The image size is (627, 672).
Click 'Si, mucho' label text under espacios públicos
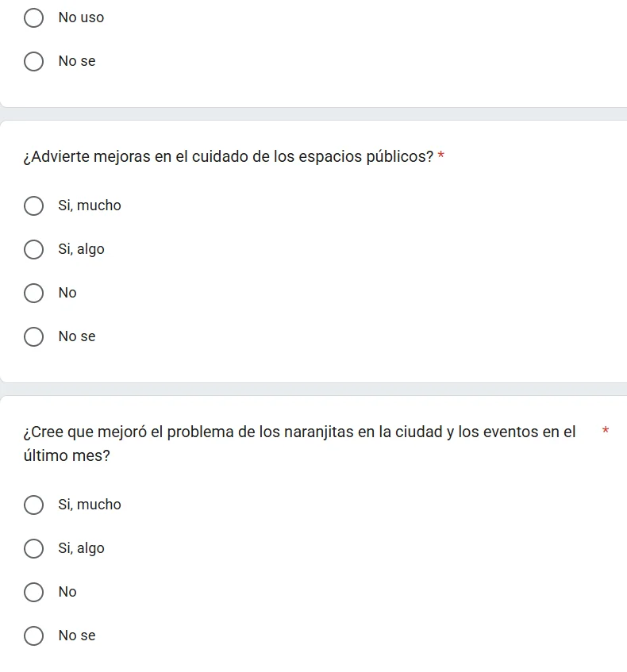point(90,205)
